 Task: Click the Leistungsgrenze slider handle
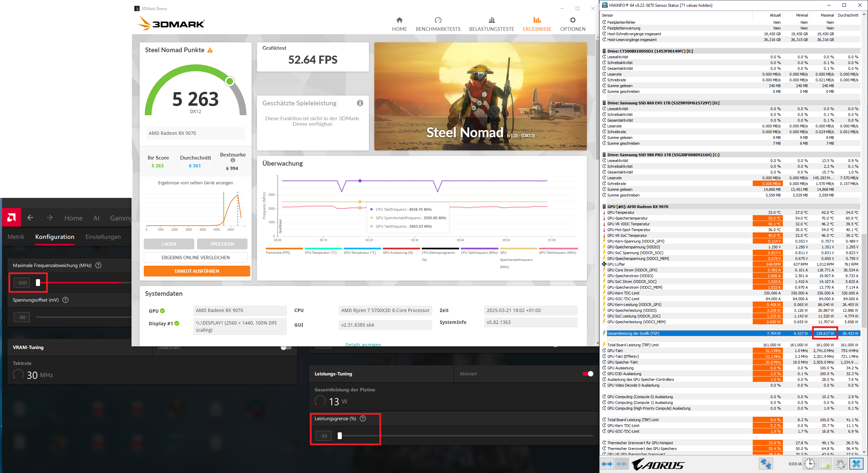340,436
